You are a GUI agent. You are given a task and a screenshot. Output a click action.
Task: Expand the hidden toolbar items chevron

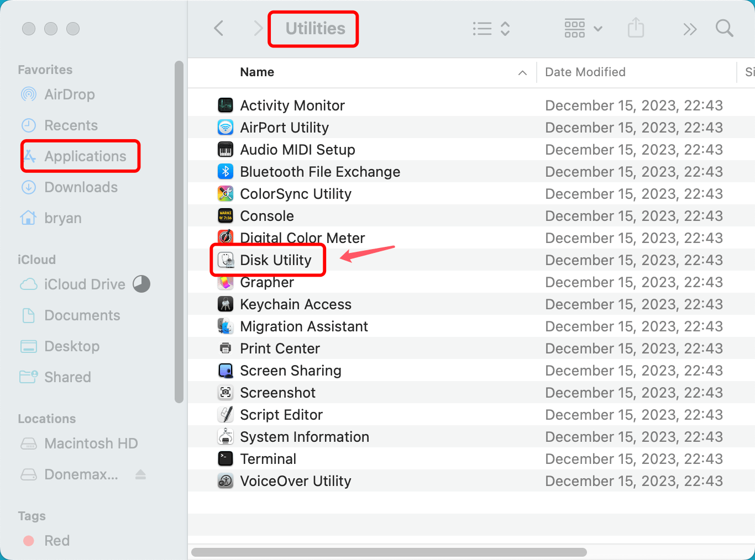pyautogui.click(x=689, y=28)
